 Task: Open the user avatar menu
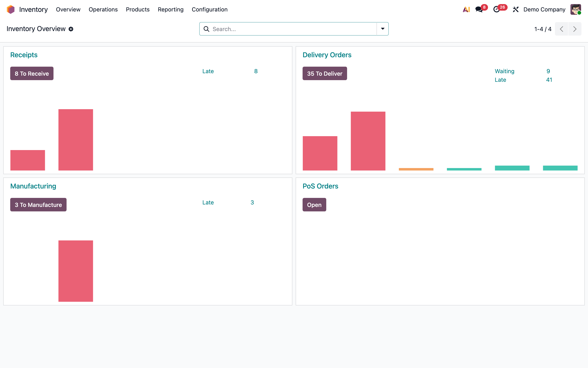576,9
